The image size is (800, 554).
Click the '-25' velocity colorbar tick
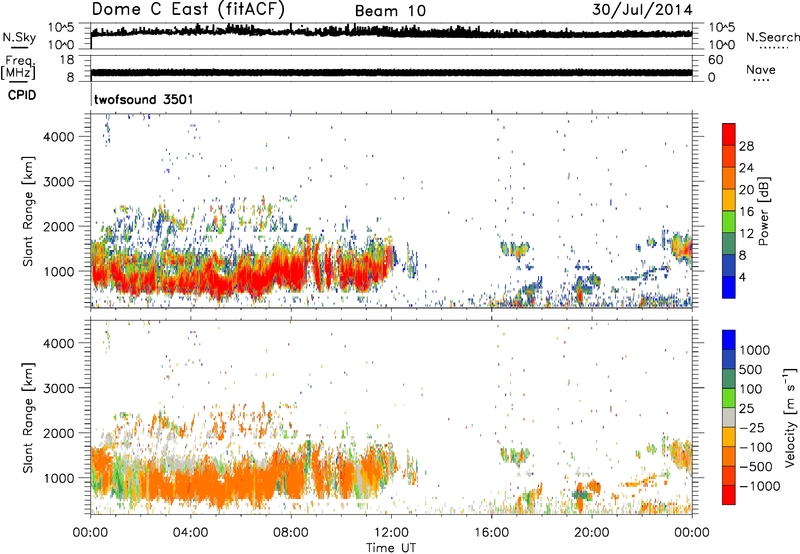point(753,427)
